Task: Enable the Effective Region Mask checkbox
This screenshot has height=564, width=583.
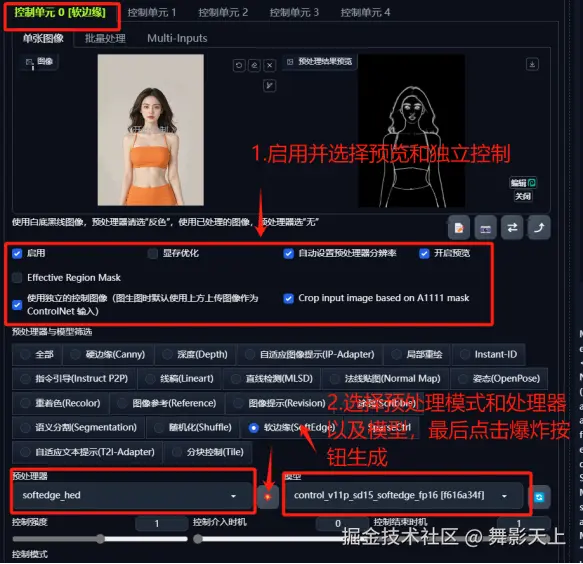Action: [17, 278]
